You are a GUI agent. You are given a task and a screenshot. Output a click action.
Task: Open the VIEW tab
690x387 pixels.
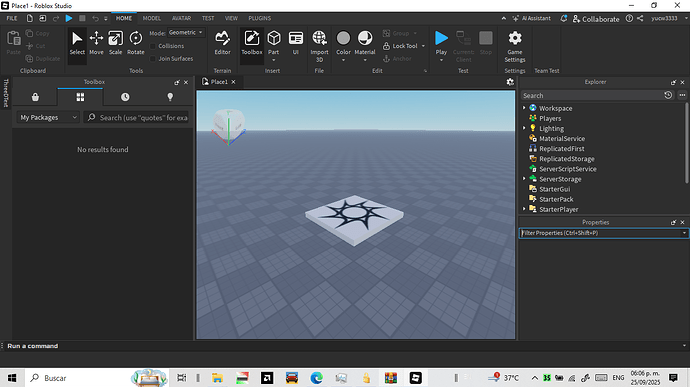pos(231,18)
